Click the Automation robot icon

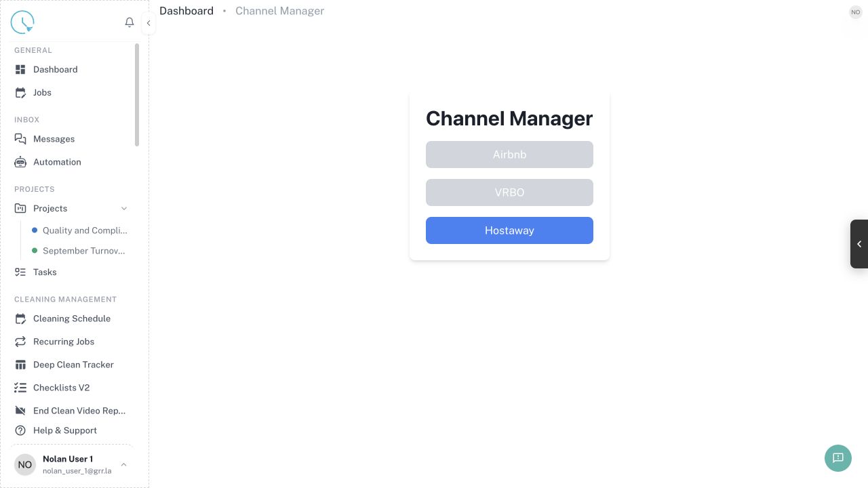click(20, 162)
